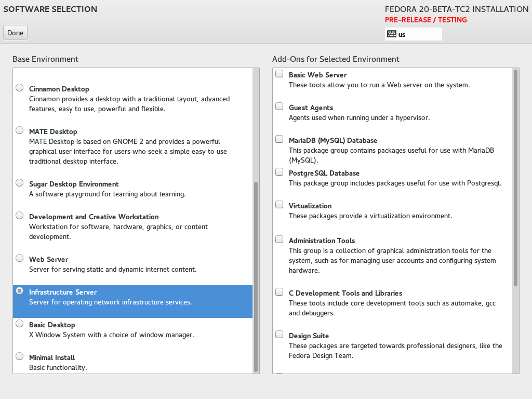Click 'X Window System with a choice' description

[112, 335]
